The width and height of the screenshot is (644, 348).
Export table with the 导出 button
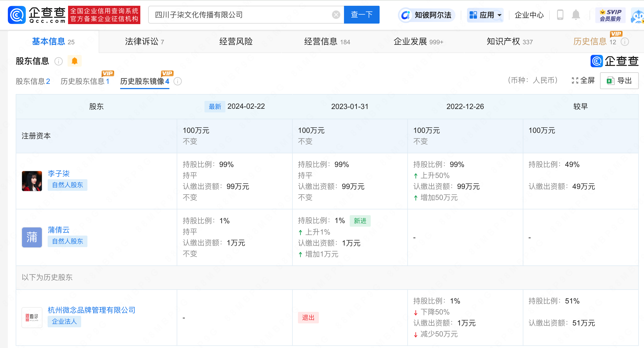(x=619, y=81)
